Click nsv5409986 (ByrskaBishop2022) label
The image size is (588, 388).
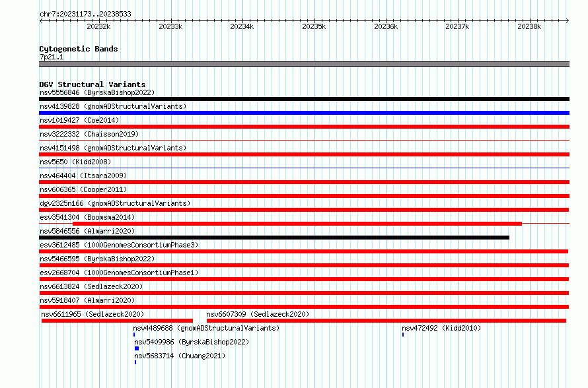pyautogui.click(x=192, y=342)
